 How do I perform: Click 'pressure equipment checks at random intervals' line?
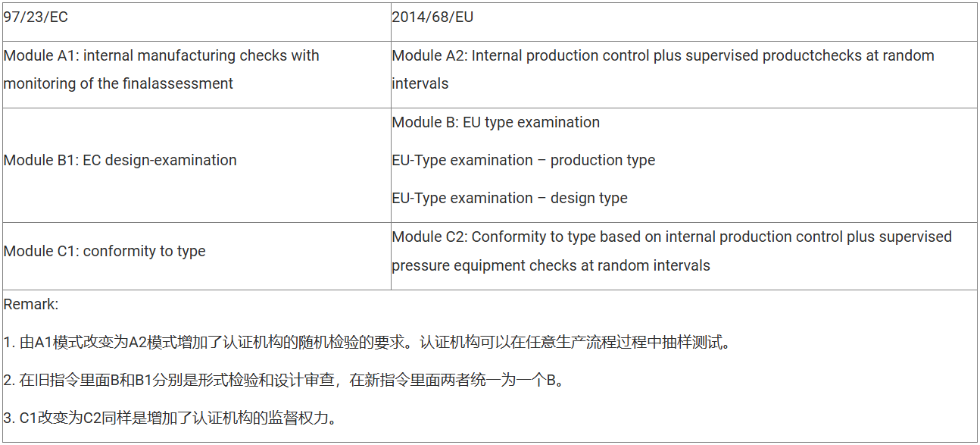[551, 265]
